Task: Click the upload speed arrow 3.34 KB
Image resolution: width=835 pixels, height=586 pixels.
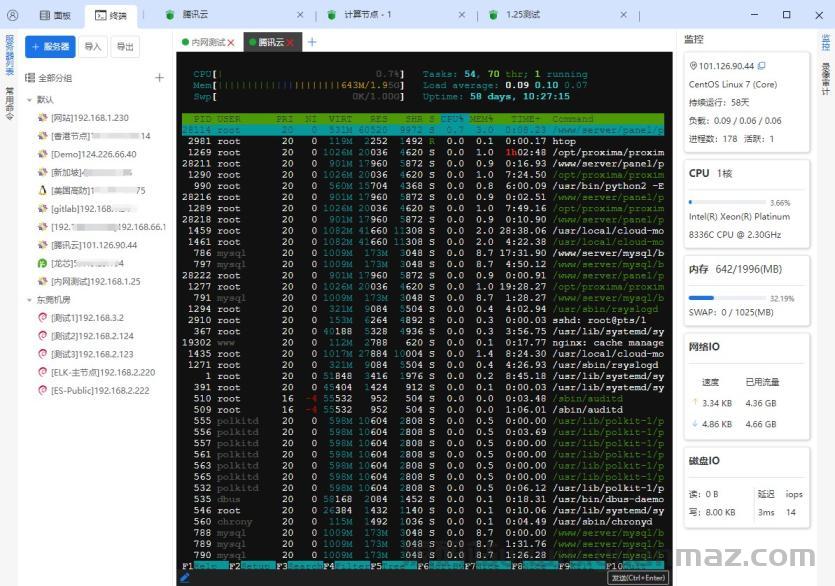Action: pyautogui.click(x=694, y=402)
